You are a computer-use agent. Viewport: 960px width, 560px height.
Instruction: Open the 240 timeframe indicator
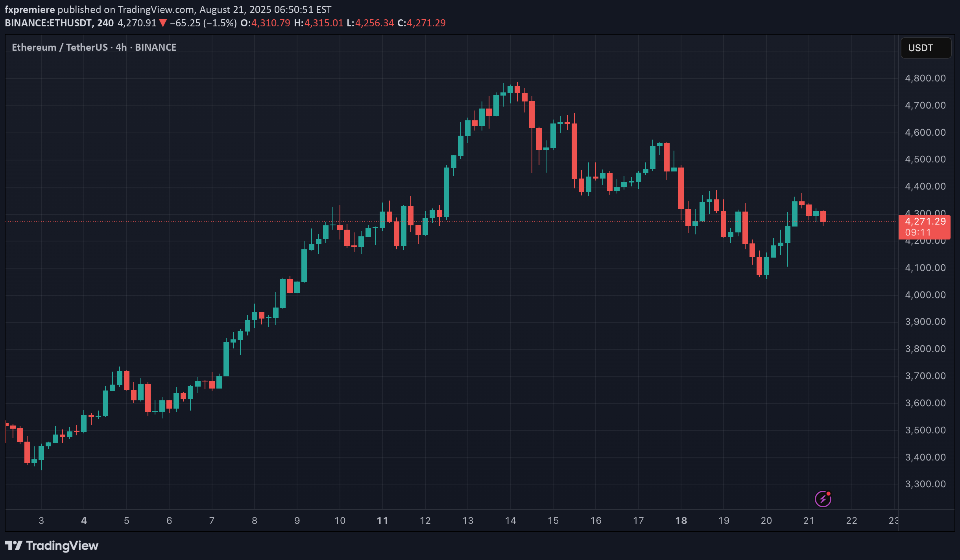[104, 23]
